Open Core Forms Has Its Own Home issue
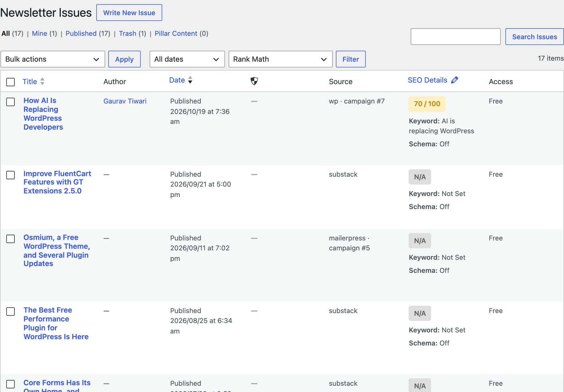Image resolution: width=564 pixels, height=392 pixels. 57,386
